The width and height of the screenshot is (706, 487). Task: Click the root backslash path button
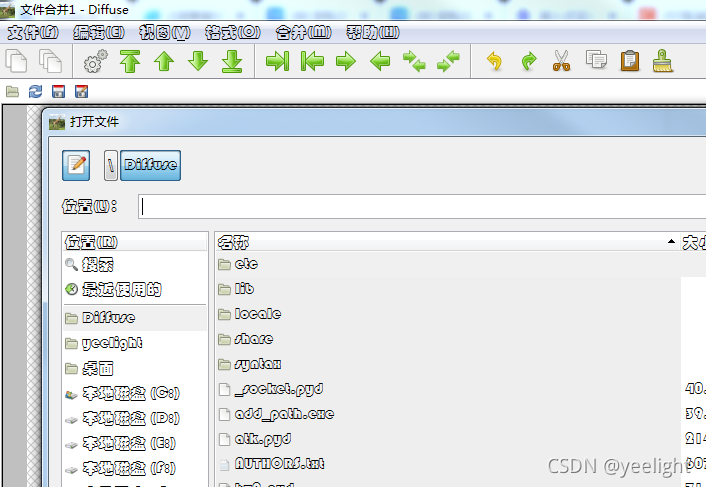tap(111, 166)
